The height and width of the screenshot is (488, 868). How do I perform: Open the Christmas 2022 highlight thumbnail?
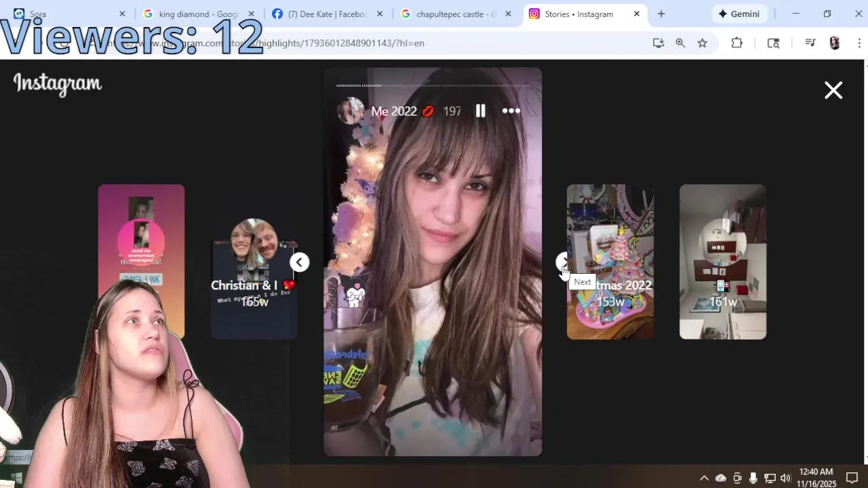pyautogui.click(x=610, y=262)
